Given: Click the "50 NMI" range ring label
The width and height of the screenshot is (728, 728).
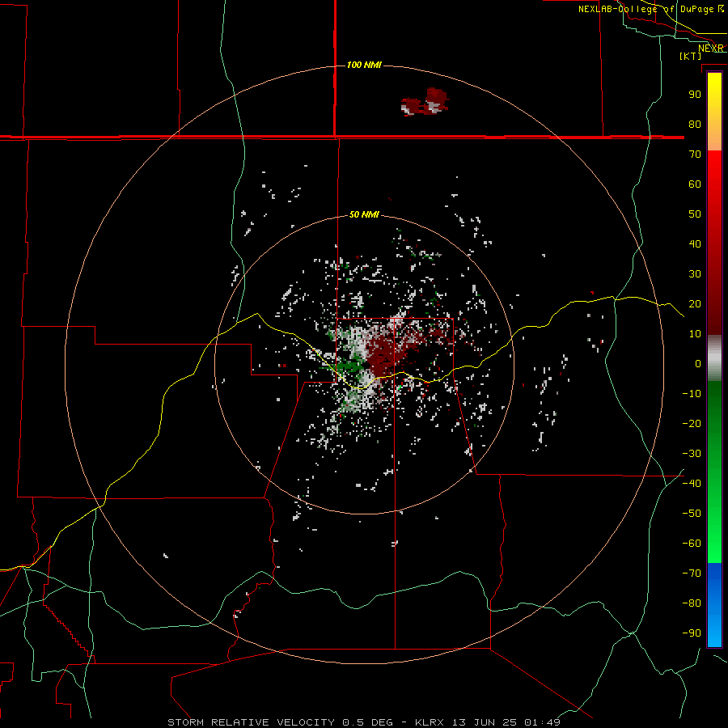Looking at the screenshot, I should 364,214.
